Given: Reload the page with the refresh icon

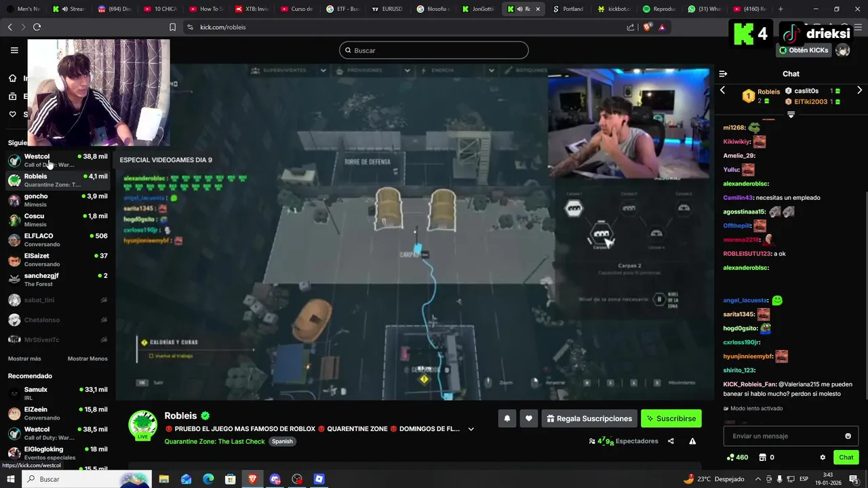Looking at the screenshot, I should pyautogui.click(x=37, y=27).
